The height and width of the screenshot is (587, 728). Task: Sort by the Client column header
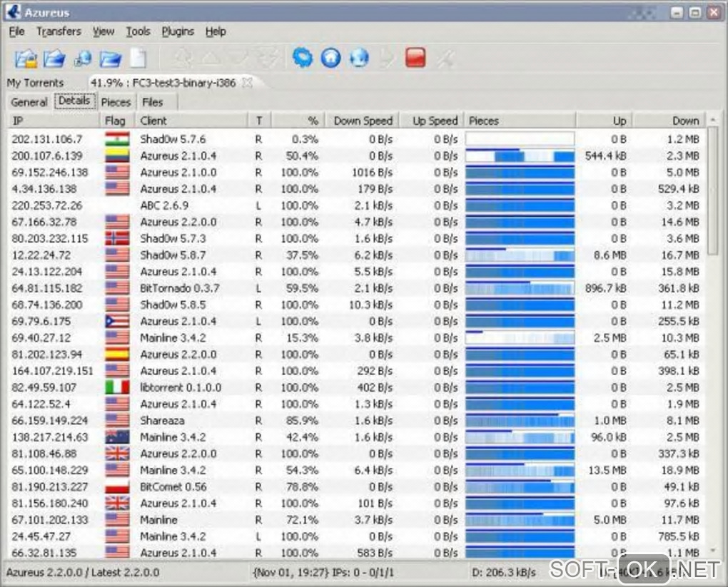pos(192,121)
